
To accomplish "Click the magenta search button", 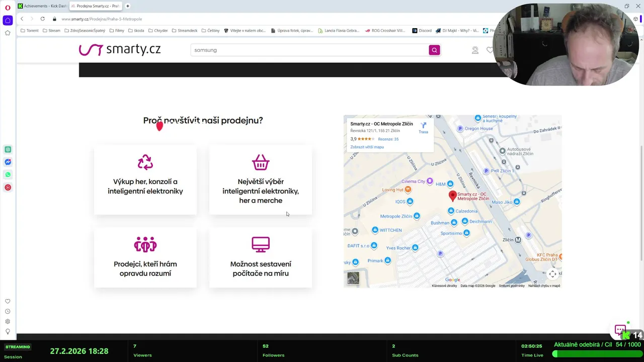I will (434, 50).
